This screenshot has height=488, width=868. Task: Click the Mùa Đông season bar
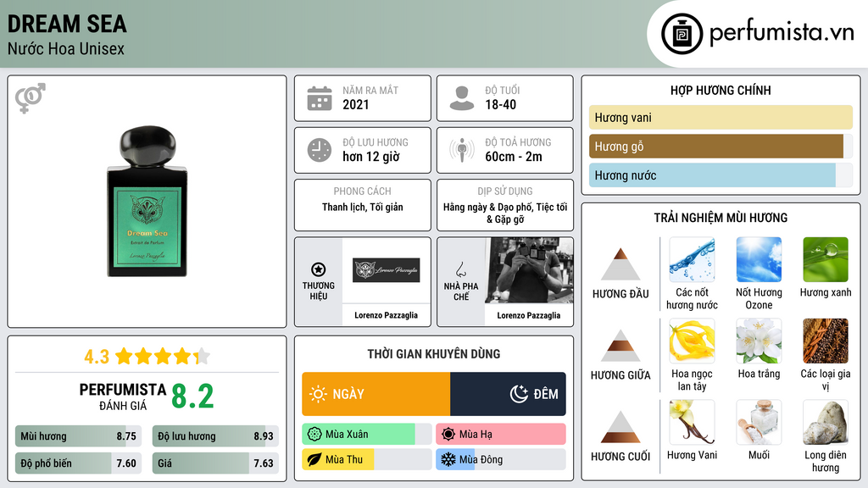(x=500, y=460)
